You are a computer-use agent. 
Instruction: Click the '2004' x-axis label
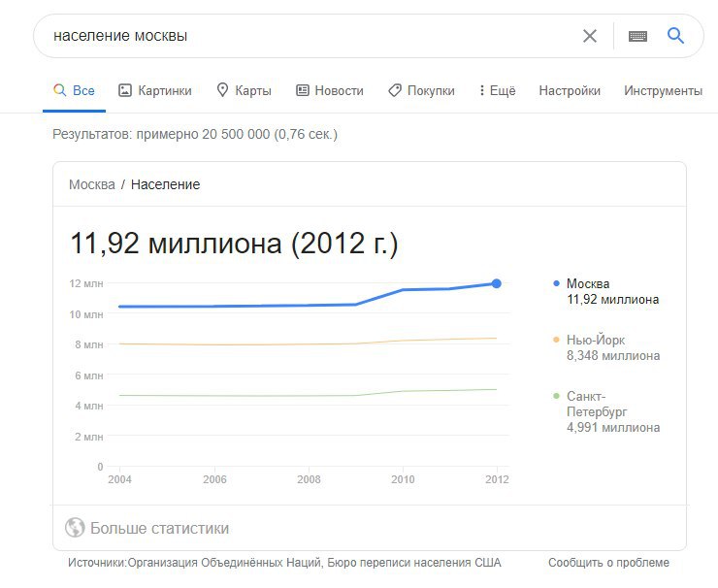(x=119, y=479)
